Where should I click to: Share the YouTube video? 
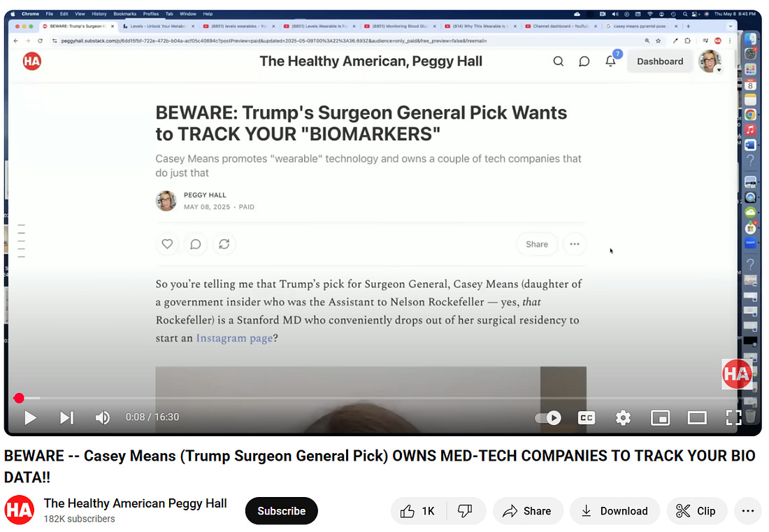tap(528, 512)
